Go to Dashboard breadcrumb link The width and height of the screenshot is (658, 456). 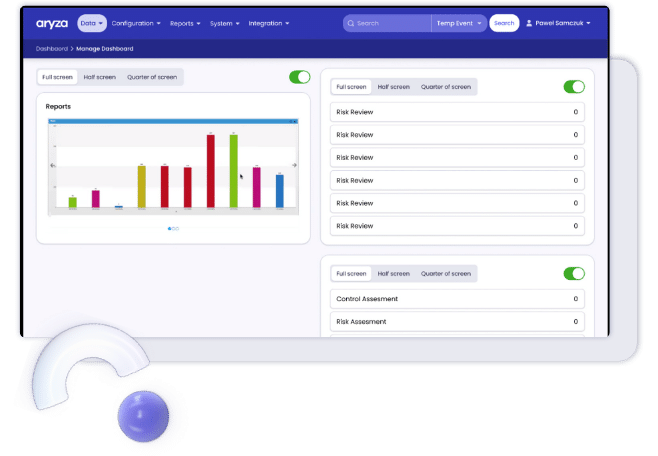tap(52, 49)
